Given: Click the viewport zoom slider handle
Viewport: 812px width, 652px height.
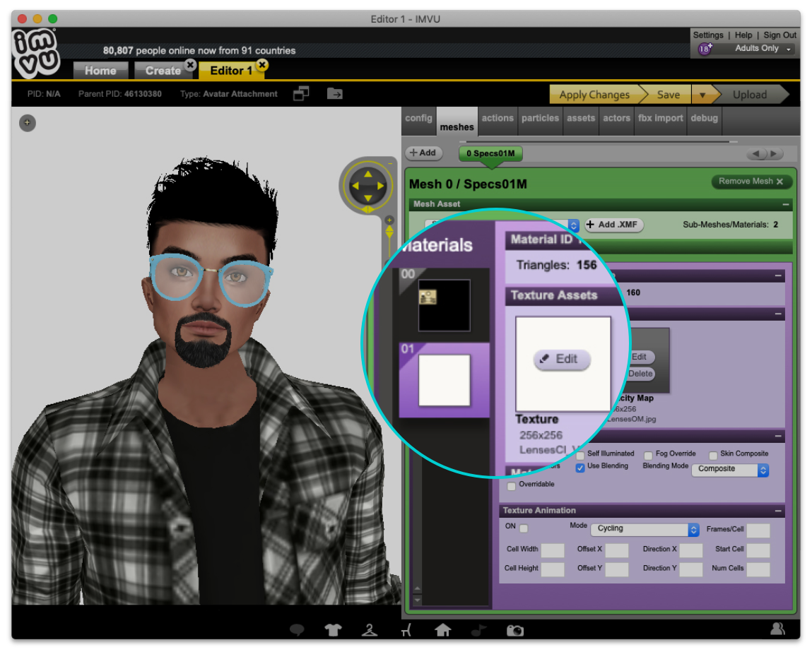Looking at the screenshot, I should [389, 232].
